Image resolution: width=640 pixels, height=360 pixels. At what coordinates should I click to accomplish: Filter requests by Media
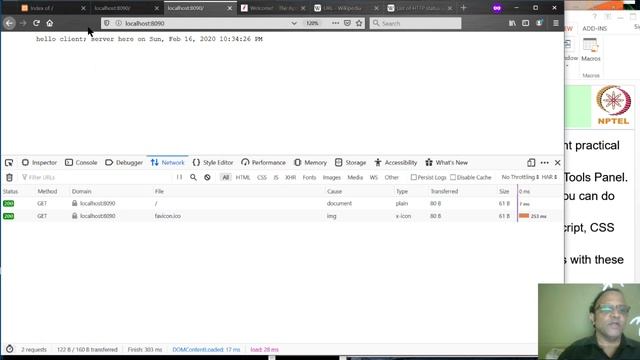(355, 177)
